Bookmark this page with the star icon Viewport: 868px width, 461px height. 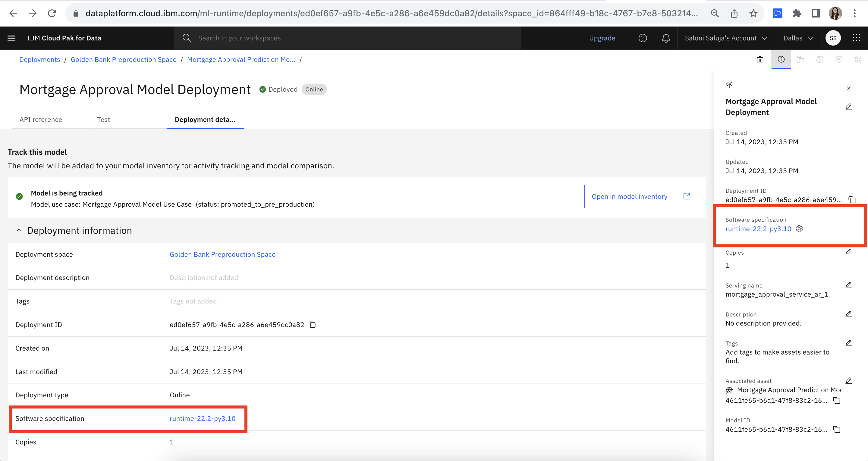pos(753,13)
